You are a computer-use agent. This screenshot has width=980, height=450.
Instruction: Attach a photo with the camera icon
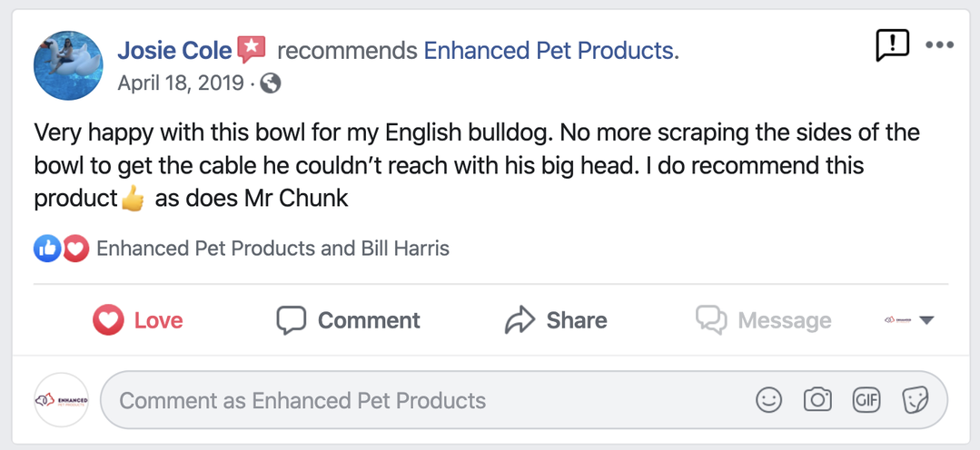click(817, 399)
